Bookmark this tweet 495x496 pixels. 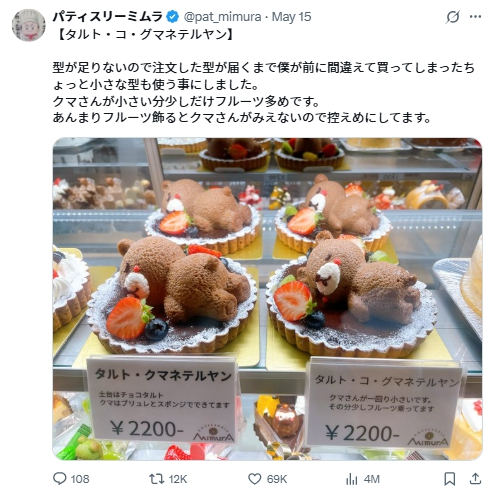coord(450,479)
